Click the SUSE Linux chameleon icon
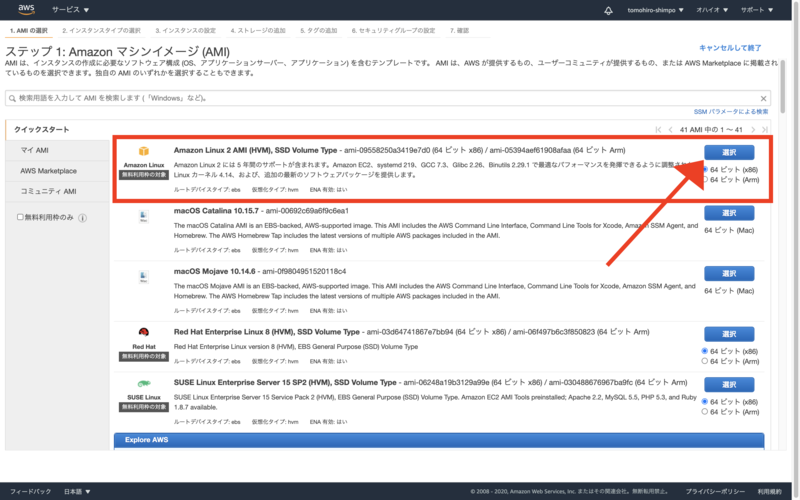 tap(144, 383)
